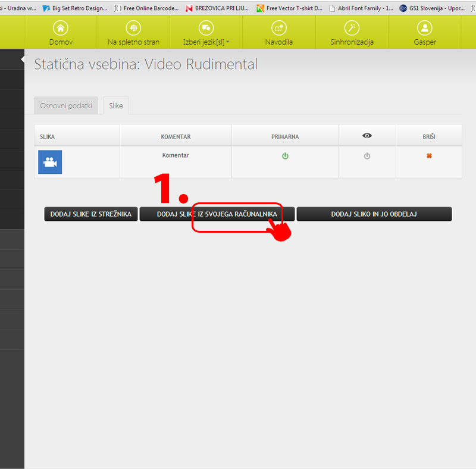Image resolution: width=476 pixels, height=469 pixels.
Task: Open BREZOVICA PRI LJU bookmark
Action: point(217,8)
